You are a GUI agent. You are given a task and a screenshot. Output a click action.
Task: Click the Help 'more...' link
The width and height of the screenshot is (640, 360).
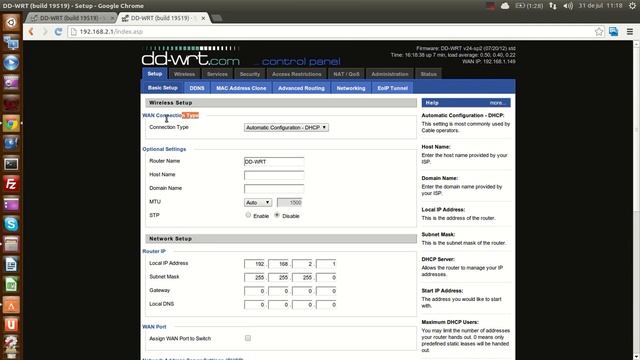498,103
